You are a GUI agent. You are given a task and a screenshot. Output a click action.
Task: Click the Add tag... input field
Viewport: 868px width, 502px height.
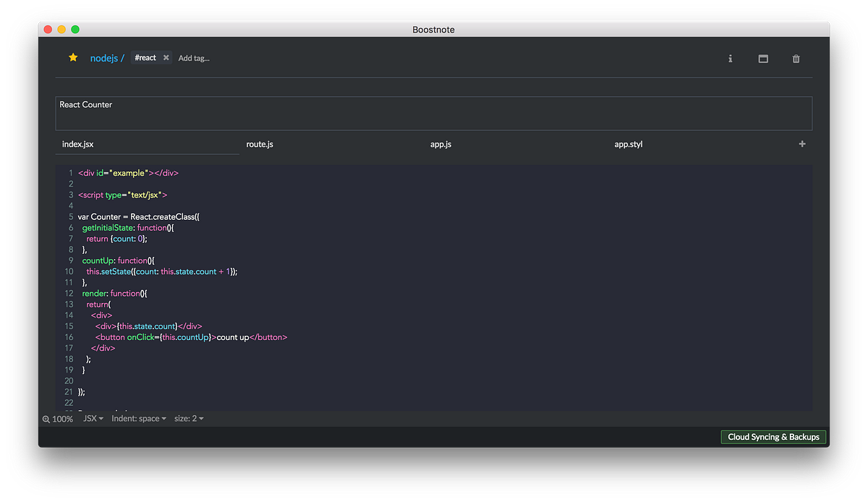click(x=194, y=58)
